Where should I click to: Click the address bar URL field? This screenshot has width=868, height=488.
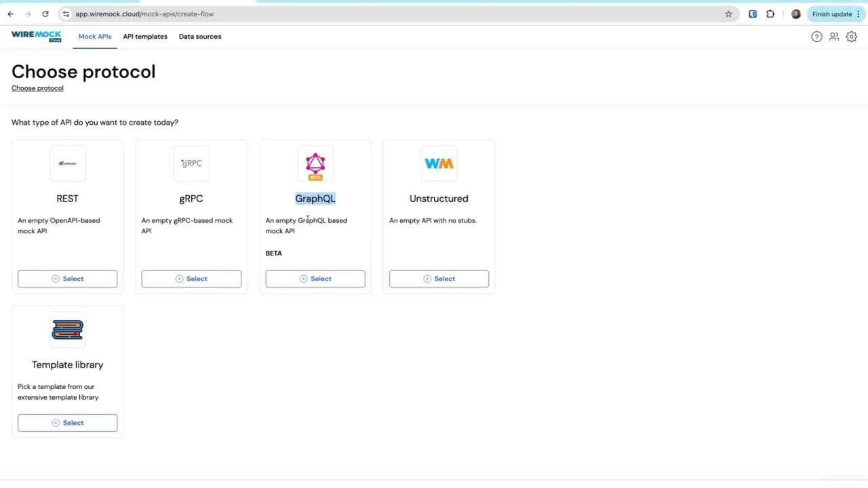[398, 14]
